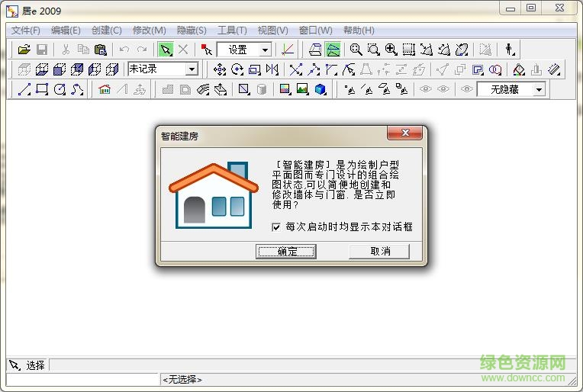The width and height of the screenshot is (583, 392).
Task: Toggle the second grayed eye visibility icon
Action: (443, 89)
